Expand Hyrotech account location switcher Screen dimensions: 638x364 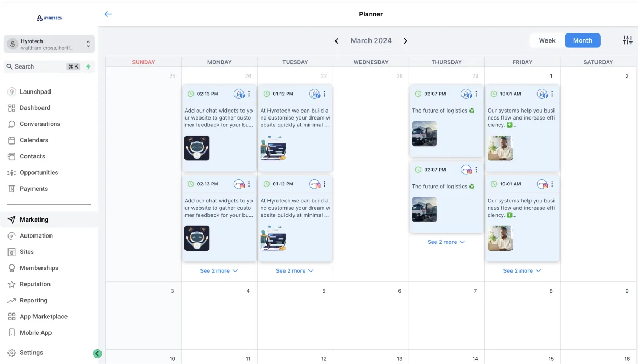(x=49, y=44)
